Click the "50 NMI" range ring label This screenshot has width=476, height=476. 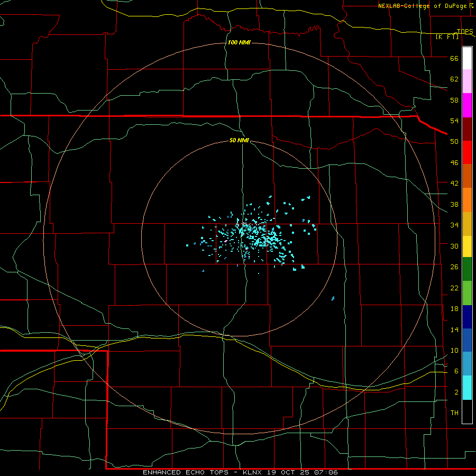(239, 140)
